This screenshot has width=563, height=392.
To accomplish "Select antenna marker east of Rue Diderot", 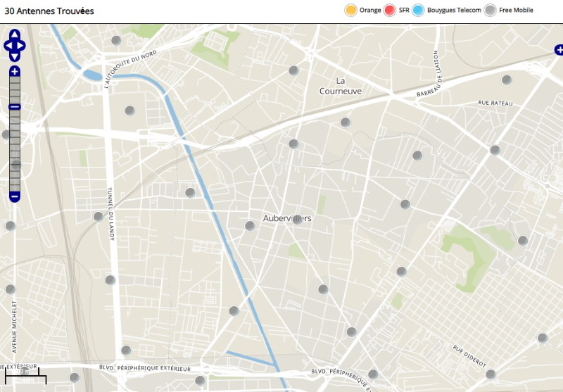I will (x=543, y=338).
